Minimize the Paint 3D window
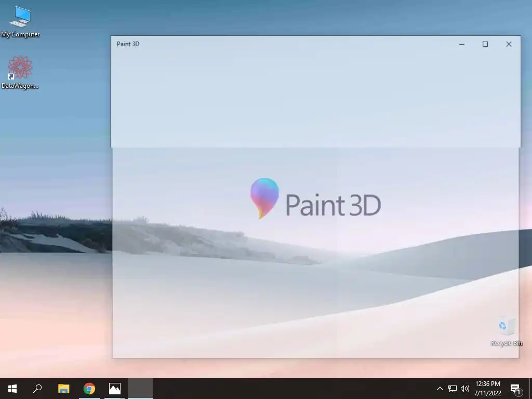Screen dimensions: 532x399 (462, 44)
